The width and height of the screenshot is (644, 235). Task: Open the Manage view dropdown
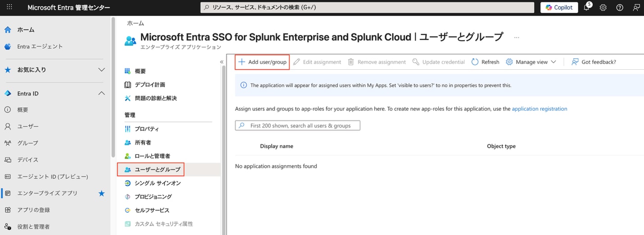click(x=531, y=62)
